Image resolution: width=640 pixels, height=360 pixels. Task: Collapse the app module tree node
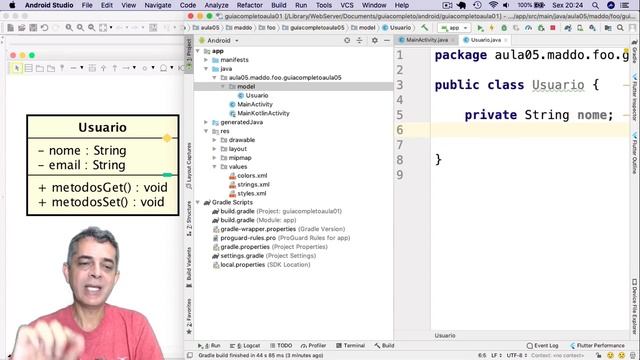click(x=198, y=51)
